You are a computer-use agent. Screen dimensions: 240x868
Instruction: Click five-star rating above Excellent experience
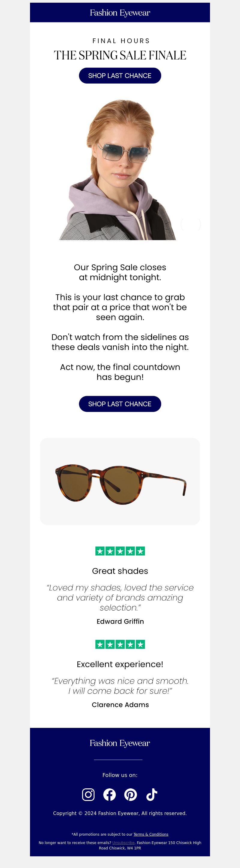(x=120, y=644)
